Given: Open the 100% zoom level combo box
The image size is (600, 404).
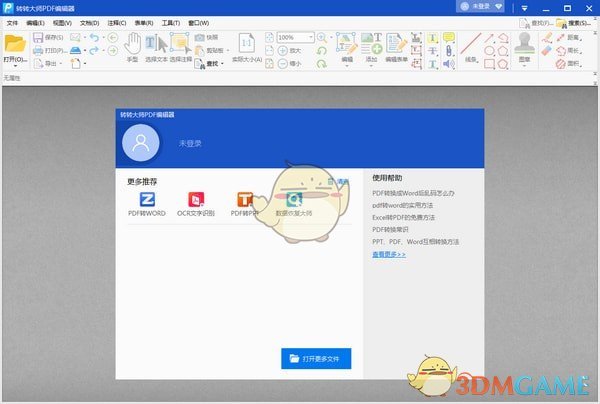Looking at the screenshot, I should 295,37.
